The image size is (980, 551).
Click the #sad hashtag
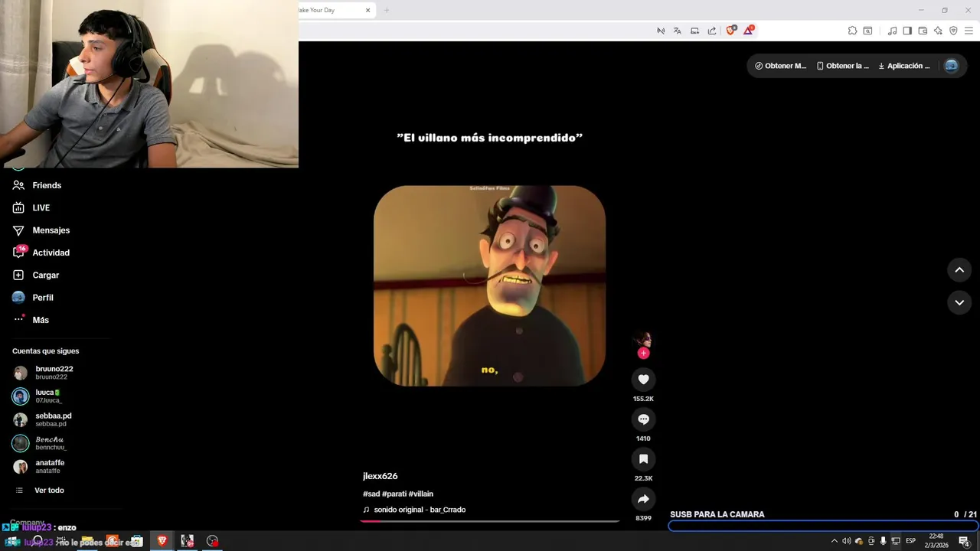click(x=371, y=494)
